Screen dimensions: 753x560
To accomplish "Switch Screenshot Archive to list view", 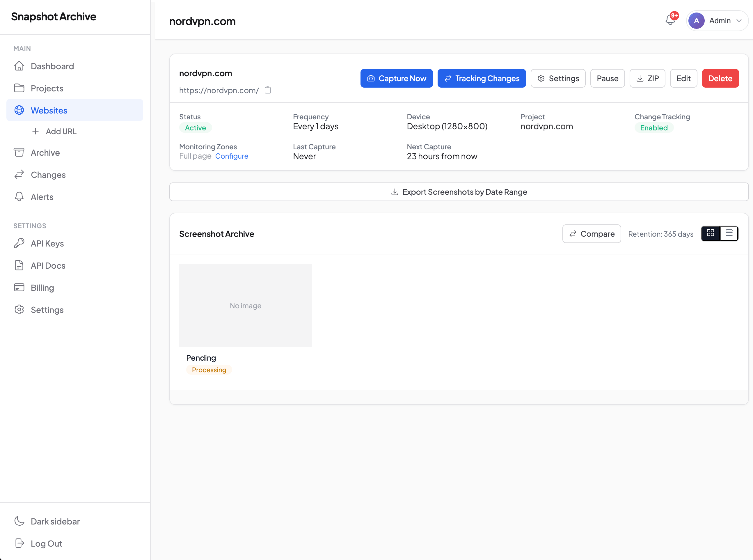I will (729, 233).
